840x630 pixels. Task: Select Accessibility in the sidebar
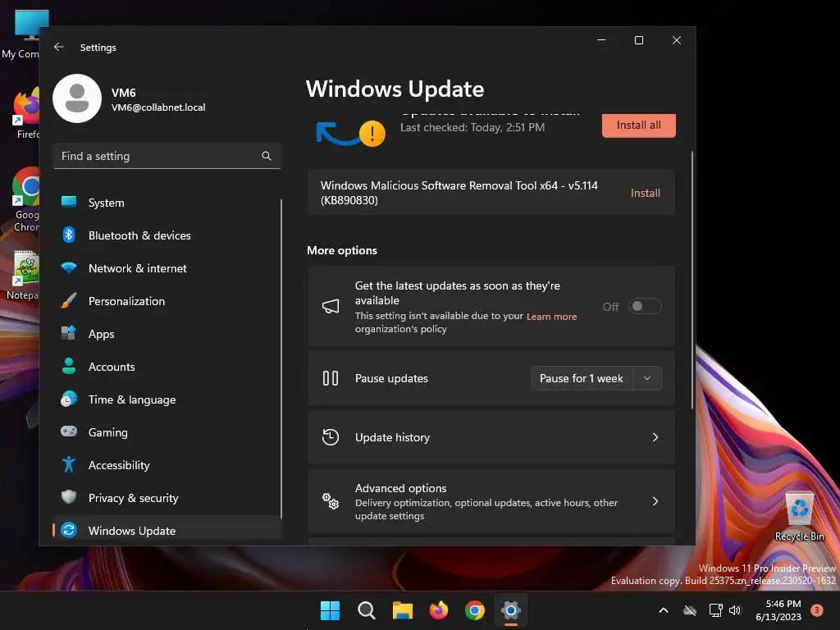[167, 465]
